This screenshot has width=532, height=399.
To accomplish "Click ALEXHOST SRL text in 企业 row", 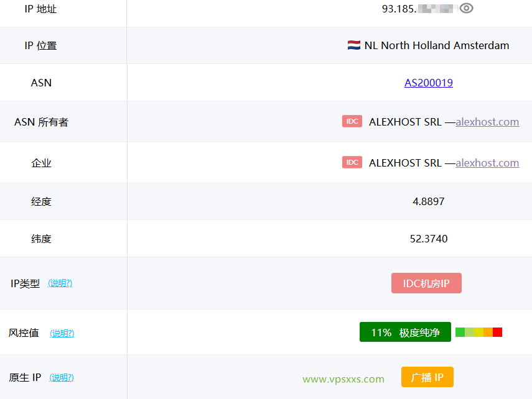I will tap(405, 163).
